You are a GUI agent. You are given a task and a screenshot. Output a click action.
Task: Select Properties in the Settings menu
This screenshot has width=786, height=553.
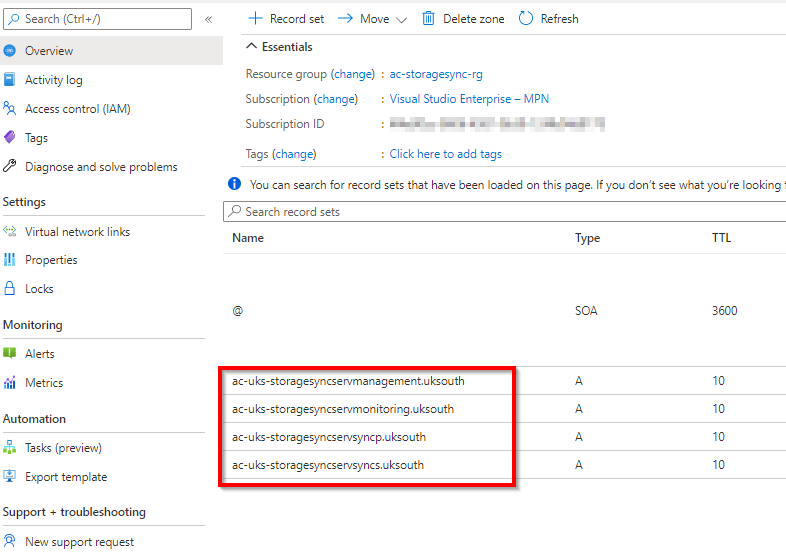click(x=51, y=260)
